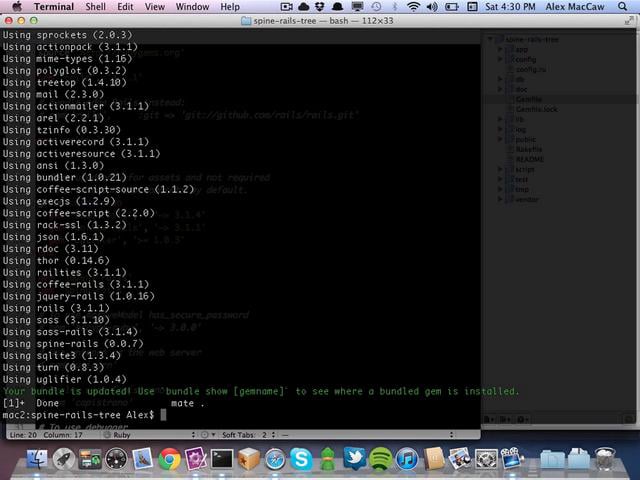Launch iTunes from the Dock
Screen dimensions: 640x480
pos(407,459)
